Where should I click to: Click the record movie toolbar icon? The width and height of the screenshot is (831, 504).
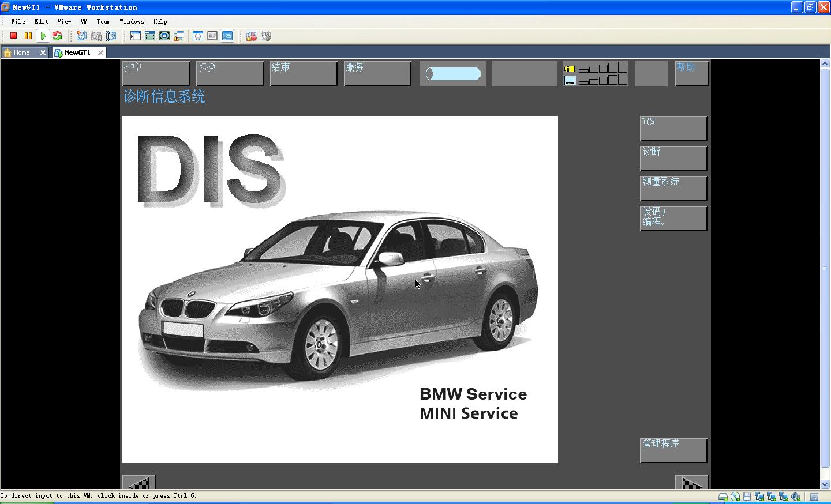(x=252, y=36)
